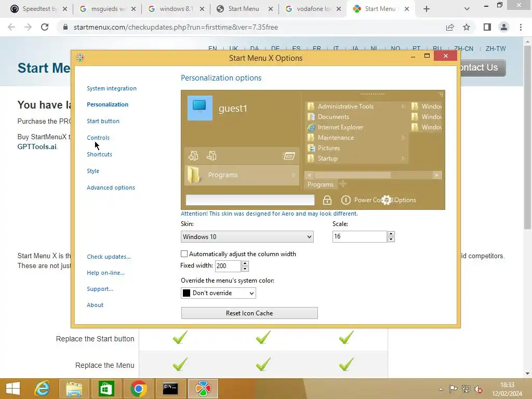
Task: Click the first pin icon in preview toolbar
Action: point(193,156)
